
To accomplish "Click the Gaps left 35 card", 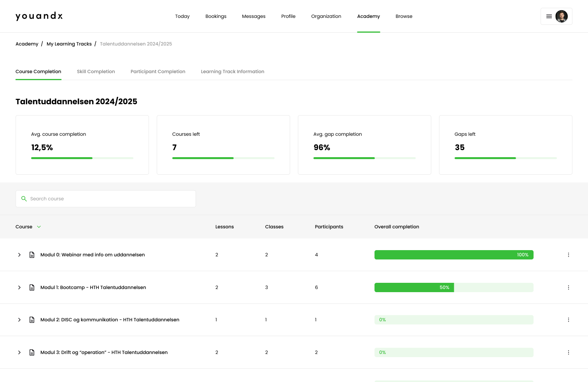I will tap(506, 145).
